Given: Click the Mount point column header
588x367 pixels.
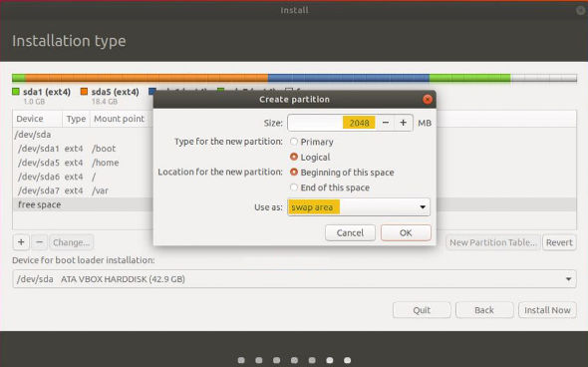Looking at the screenshot, I should [121, 119].
